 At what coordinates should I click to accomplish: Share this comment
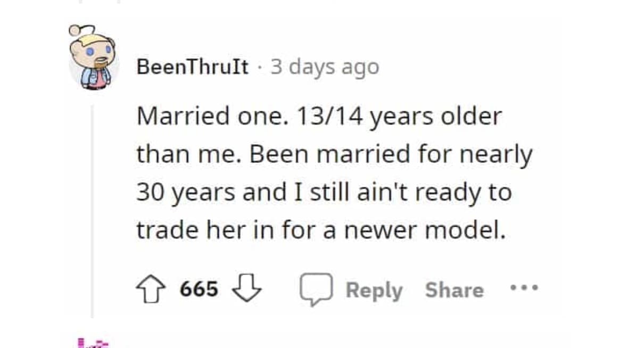(454, 290)
